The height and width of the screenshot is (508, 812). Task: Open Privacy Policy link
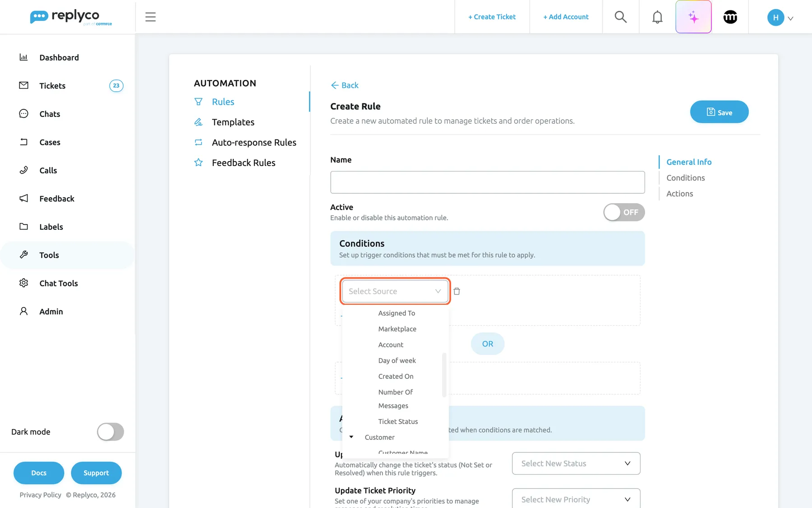(40, 495)
